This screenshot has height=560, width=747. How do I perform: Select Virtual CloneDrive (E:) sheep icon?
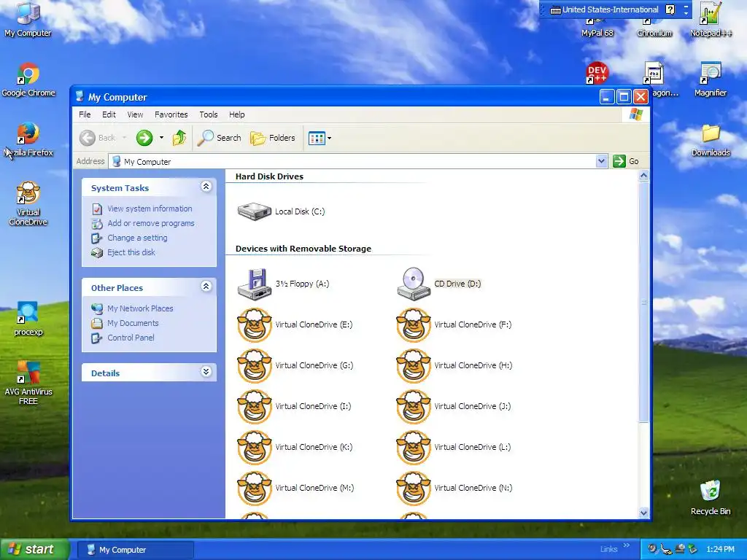coord(255,324)
